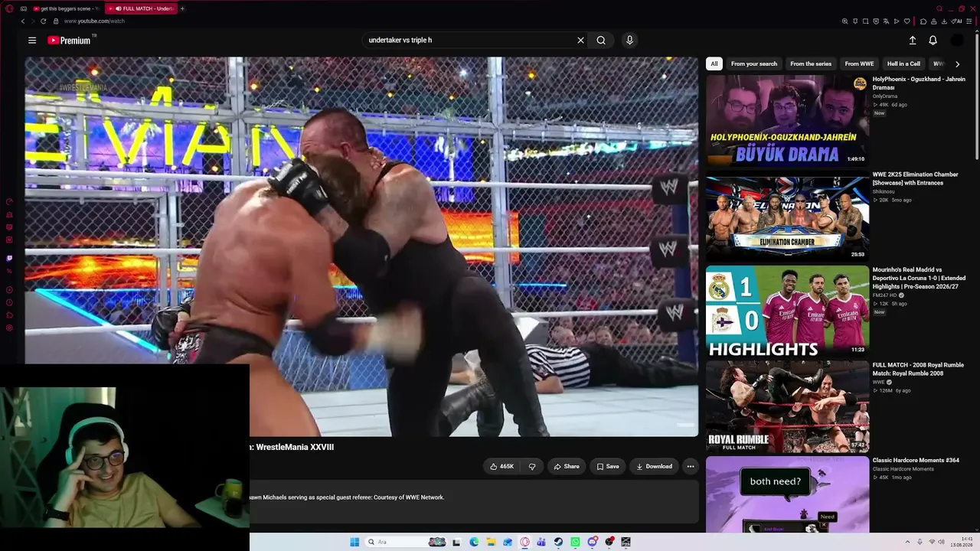Open the YouTube guide hamburger menu
This screenshot has height=551, width=980.
pos(32,41)
